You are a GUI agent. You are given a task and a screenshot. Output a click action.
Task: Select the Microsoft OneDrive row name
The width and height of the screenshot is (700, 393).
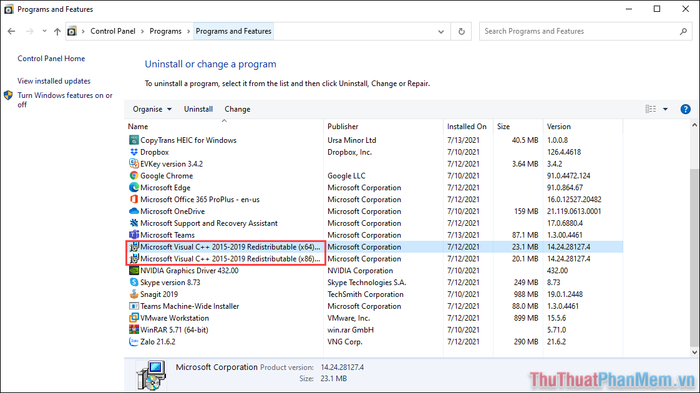[x=172, y=211]
